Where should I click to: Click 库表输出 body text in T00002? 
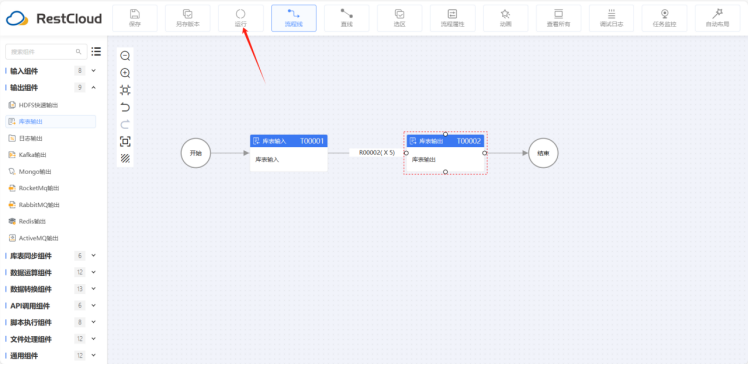pos(424,160)
